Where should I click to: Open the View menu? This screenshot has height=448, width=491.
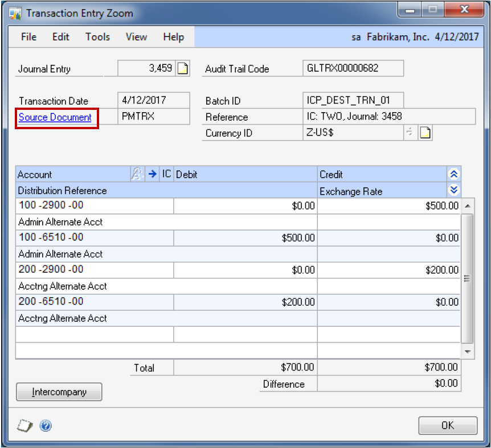[136, 37]
